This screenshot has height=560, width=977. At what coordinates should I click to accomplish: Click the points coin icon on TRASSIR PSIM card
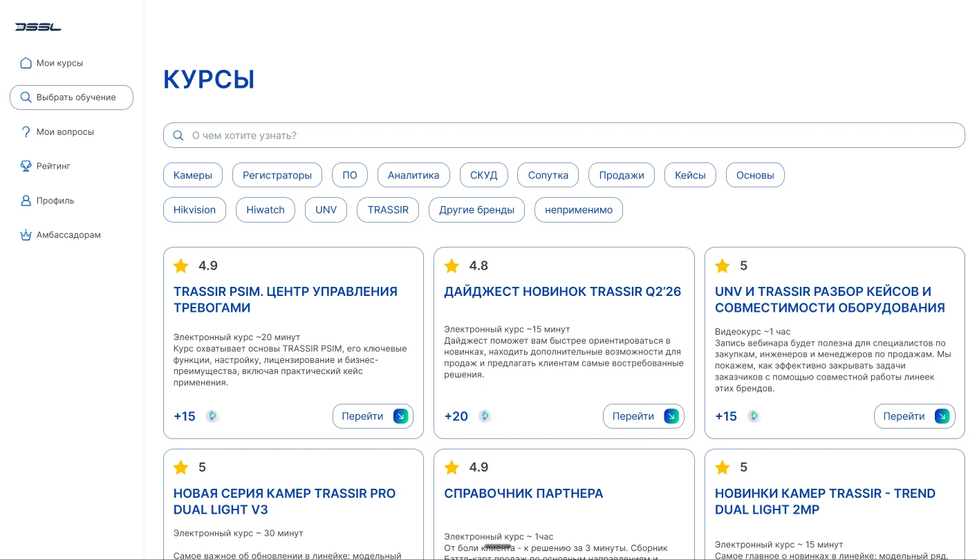click(212, 416)
